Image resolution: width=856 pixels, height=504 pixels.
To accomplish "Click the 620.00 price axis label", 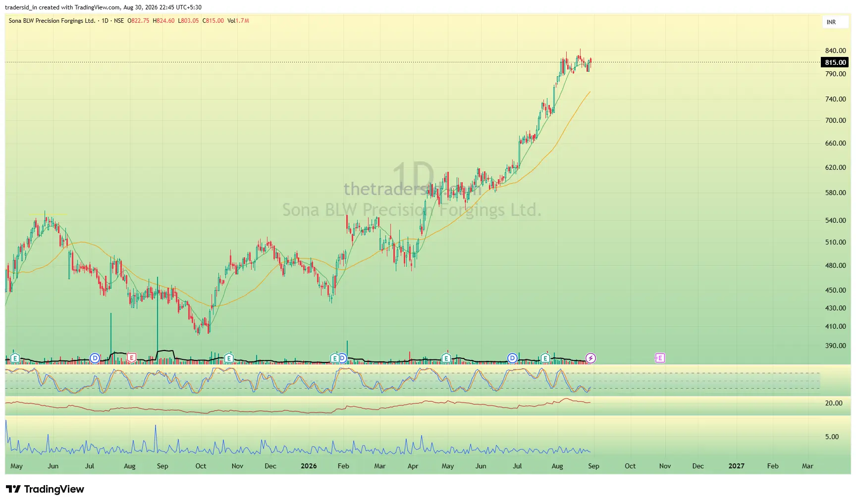I will coord(835,167).
